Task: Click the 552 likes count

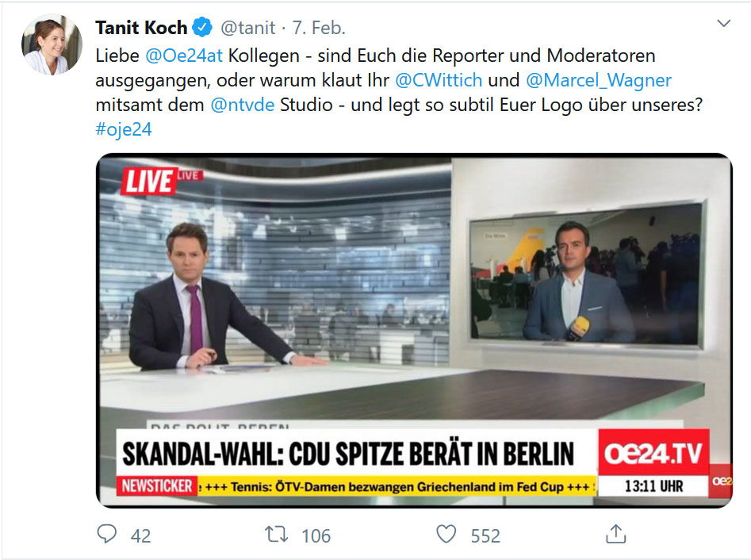Action: click(485, 535)
